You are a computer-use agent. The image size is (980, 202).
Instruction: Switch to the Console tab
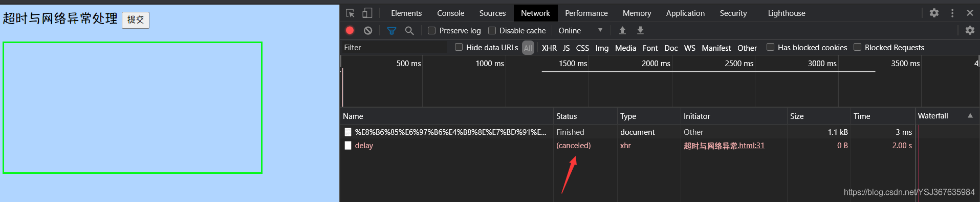[x=450, y=13]
